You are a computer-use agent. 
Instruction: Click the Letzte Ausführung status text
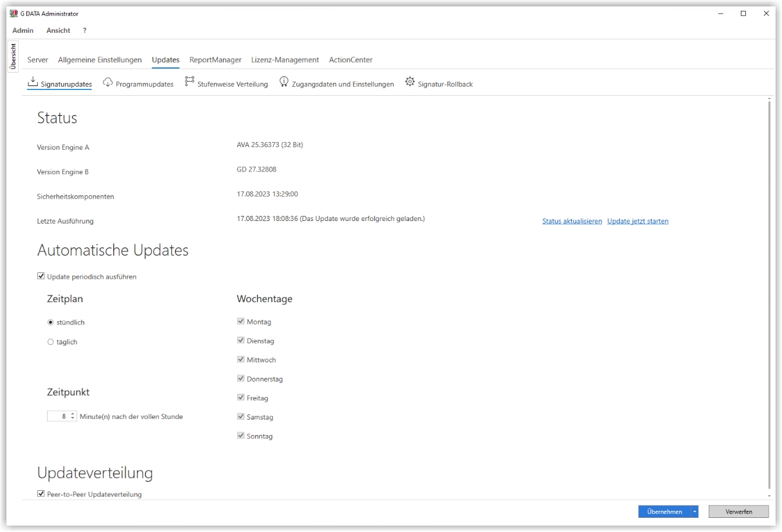[331, 219]
